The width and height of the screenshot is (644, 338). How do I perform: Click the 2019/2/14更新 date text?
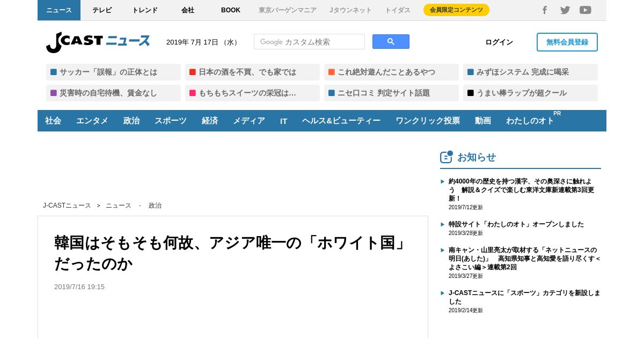click(x=466, y=311)
